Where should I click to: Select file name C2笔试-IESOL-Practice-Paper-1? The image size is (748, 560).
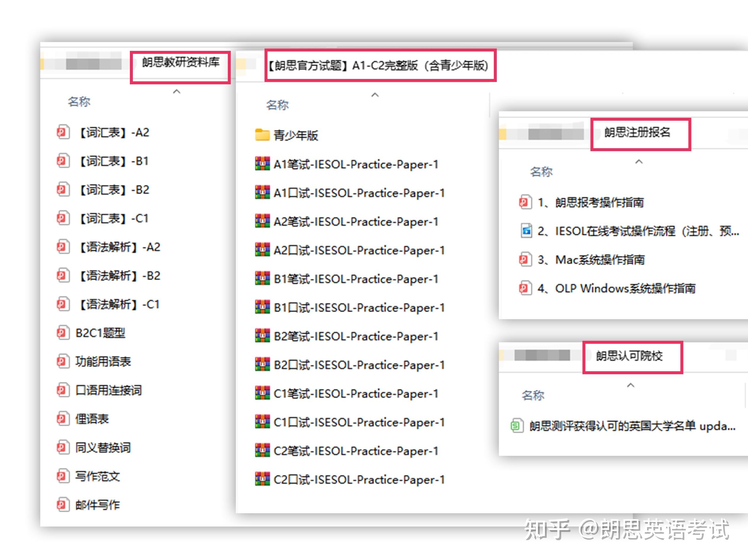(356, 451)
